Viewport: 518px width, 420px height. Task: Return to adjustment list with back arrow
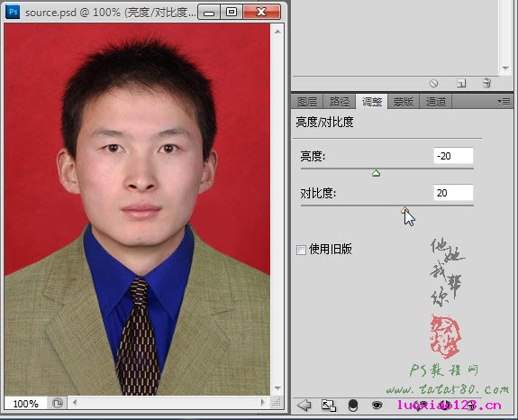tap(304, 406)
